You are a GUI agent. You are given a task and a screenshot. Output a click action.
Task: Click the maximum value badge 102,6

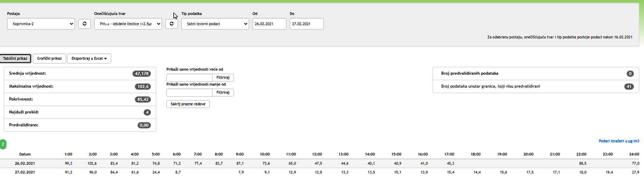[143, 87]
